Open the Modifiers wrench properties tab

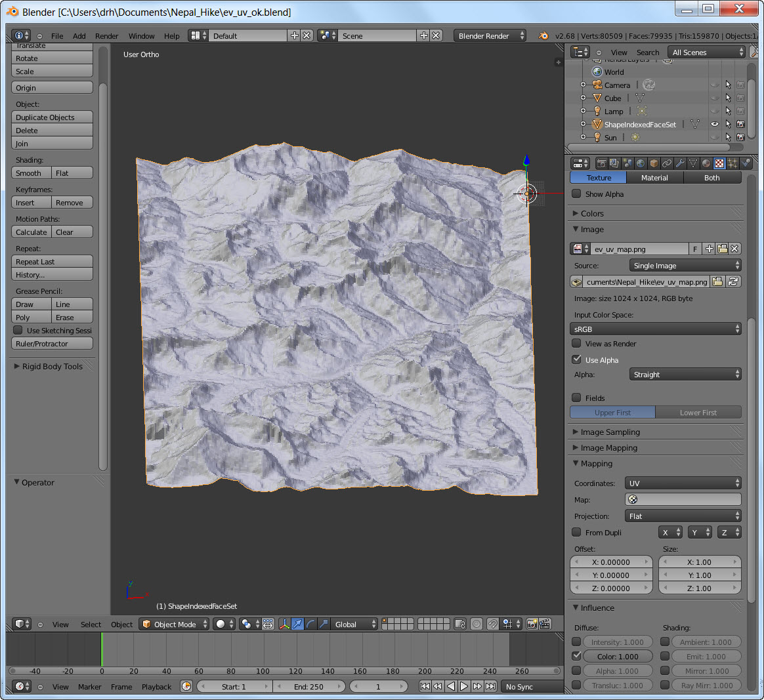(x=680, y=163)
